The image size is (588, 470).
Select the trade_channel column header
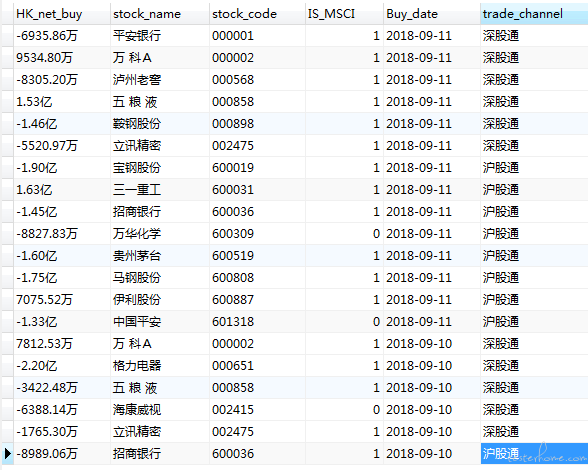[x=534, y=14]
